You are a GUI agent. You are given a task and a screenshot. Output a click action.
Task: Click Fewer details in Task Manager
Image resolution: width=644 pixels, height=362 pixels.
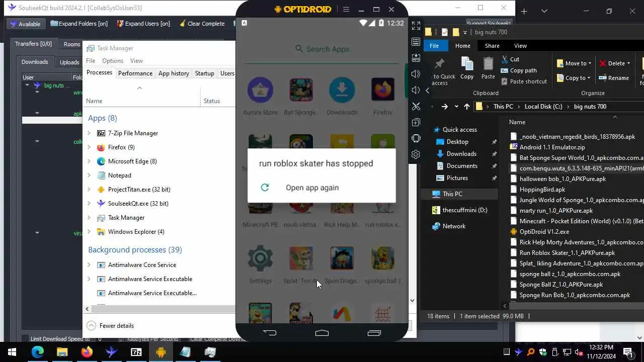tap(111, 326)
